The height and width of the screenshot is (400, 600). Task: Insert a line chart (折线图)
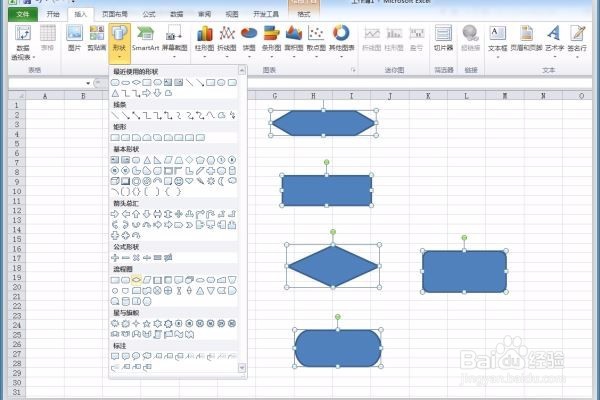227,41
